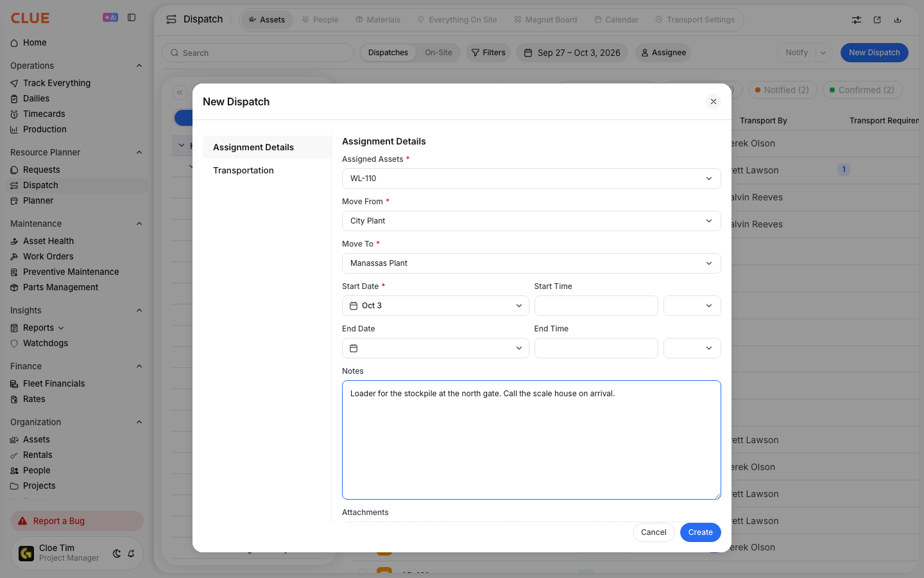
Task: Click the Rentals sidebar icon
Action: pyautogui.click(x=14, y=455)
